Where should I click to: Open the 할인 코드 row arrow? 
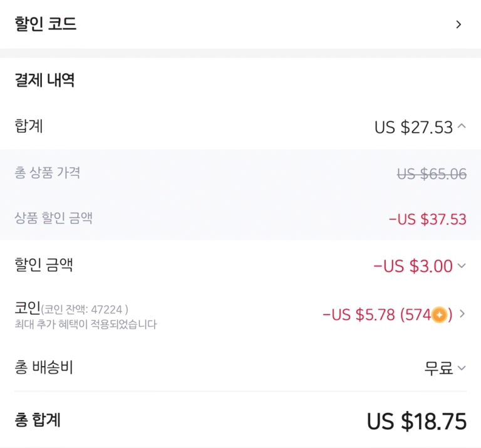click(x=458, y=24)
